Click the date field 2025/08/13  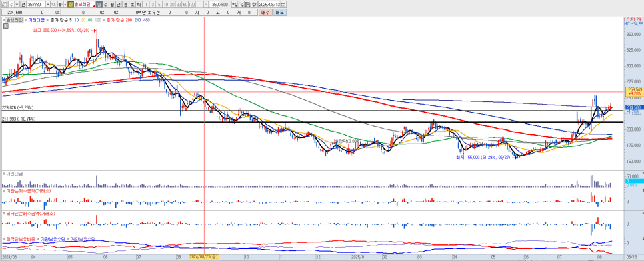coord(269,4)
